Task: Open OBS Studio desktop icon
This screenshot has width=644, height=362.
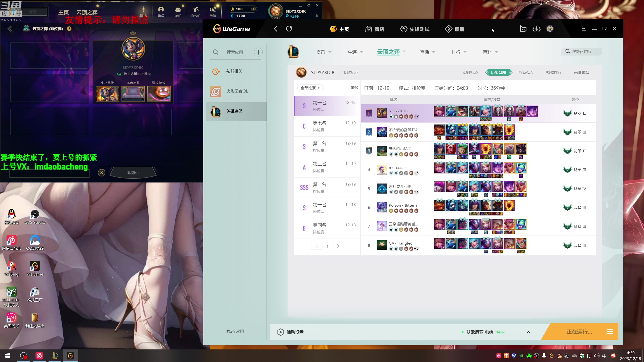Action: 35,217
